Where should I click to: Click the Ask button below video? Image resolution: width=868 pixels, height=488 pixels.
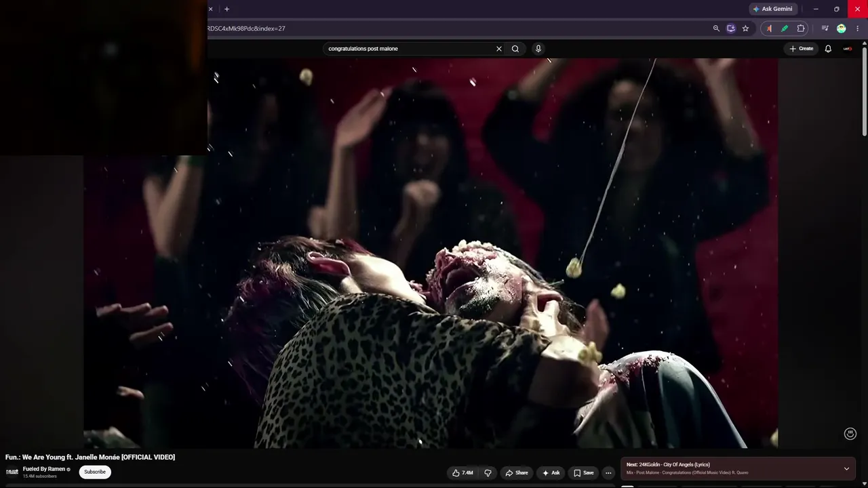[551, 473]
